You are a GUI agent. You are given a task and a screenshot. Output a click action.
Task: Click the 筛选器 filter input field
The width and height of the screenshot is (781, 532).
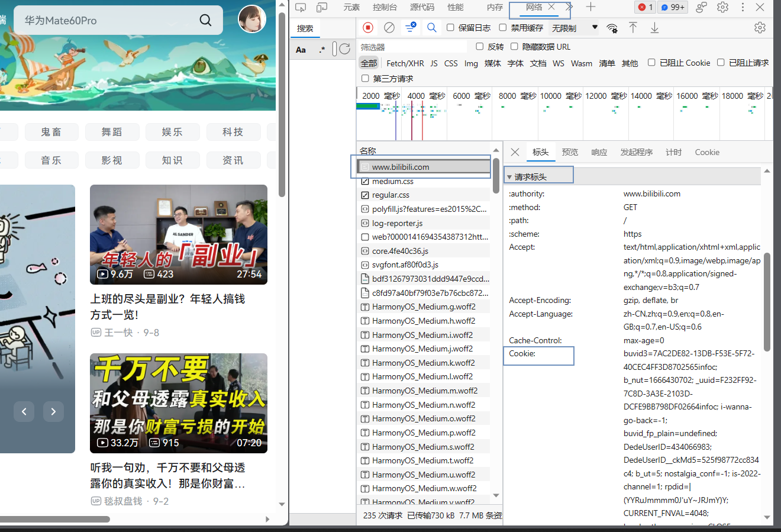[412, 47]
